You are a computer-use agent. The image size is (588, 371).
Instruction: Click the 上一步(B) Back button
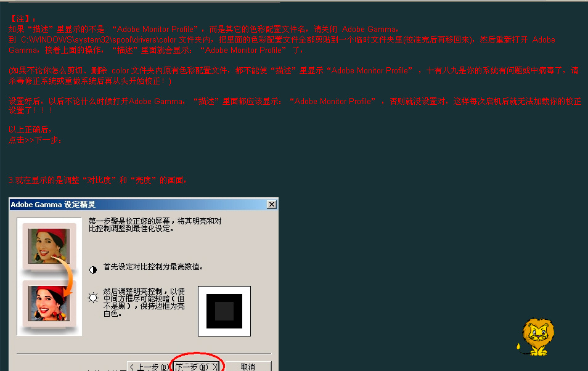click(x=149, y=367)
